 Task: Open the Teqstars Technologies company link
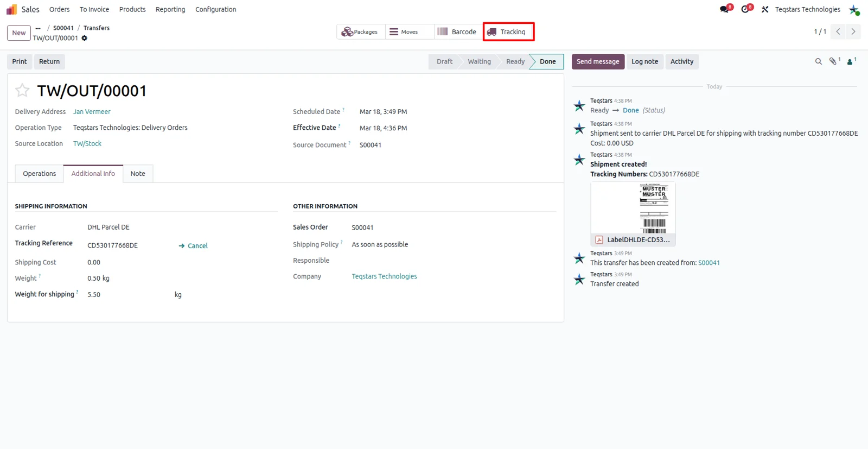click(x=384, y=276)
